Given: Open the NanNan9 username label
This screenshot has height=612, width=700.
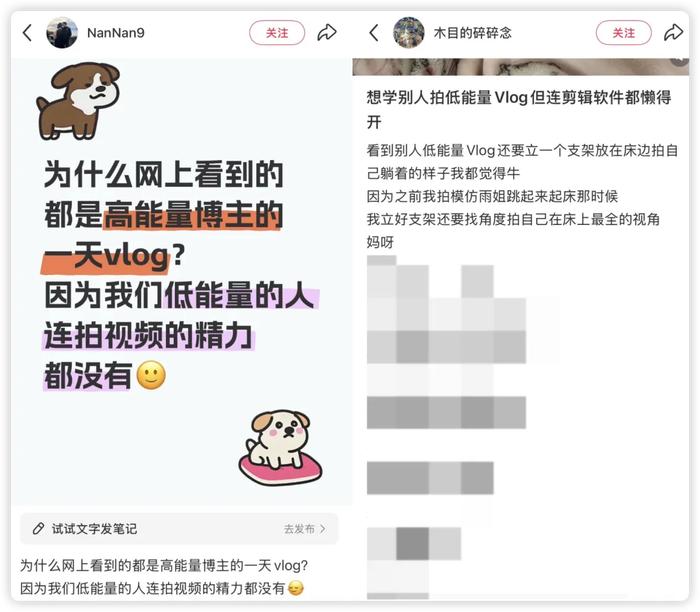Looking at the screenshot, I should [x=116, y=33].
